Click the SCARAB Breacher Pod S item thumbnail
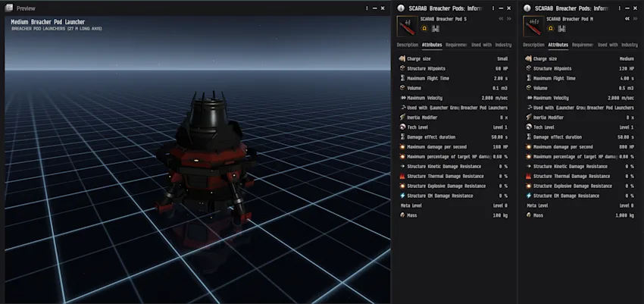The width and height of the screenshot is (644, 304). coord(408,27)
